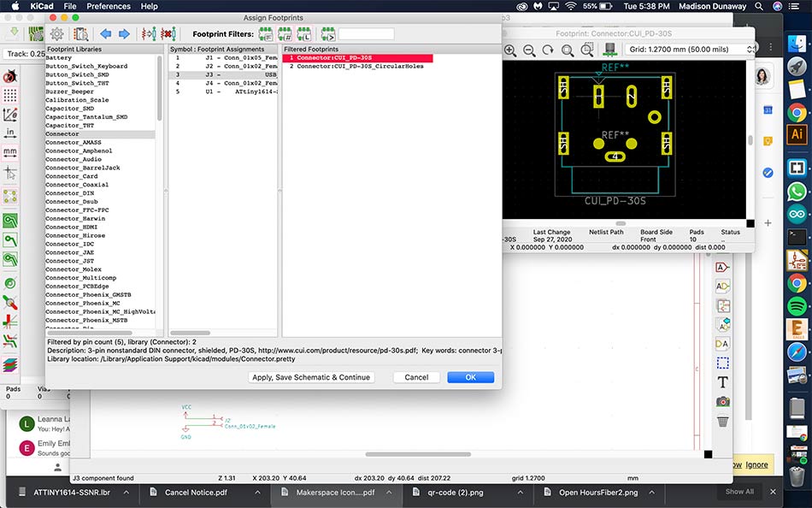This screenshot has width=812, height=508.
Task: Select Connector_Audio library
Action: (x=100, y=159)
